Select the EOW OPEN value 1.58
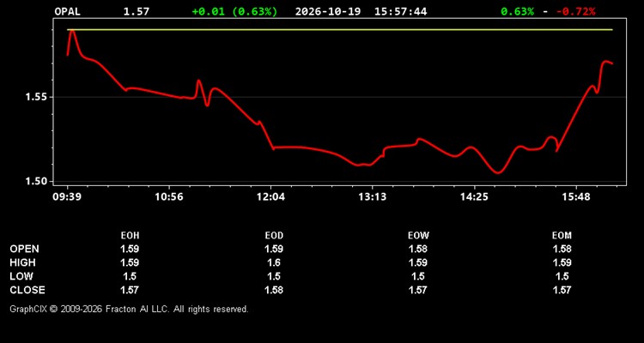This screenshot has width=644, height=343. (x=418, y=249)
